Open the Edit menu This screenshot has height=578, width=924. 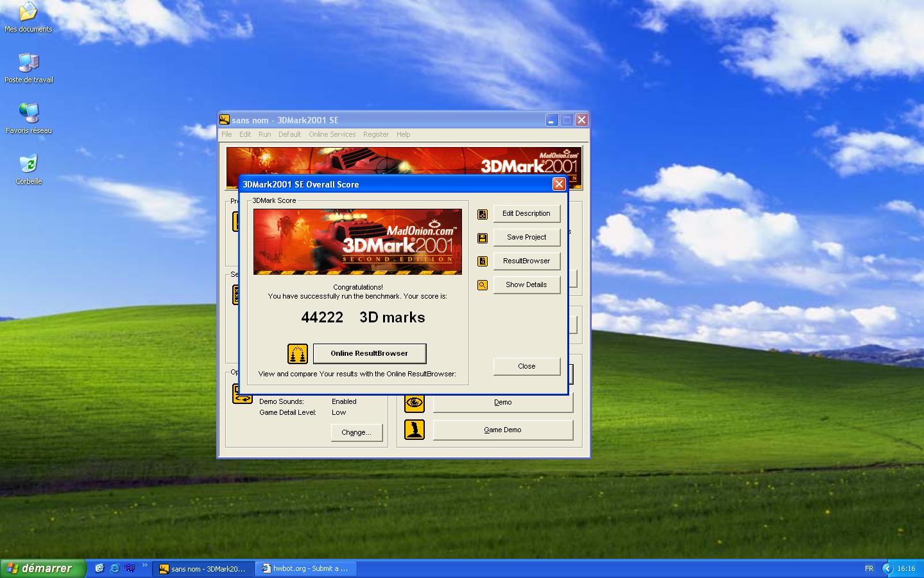[x=245, y=134]
